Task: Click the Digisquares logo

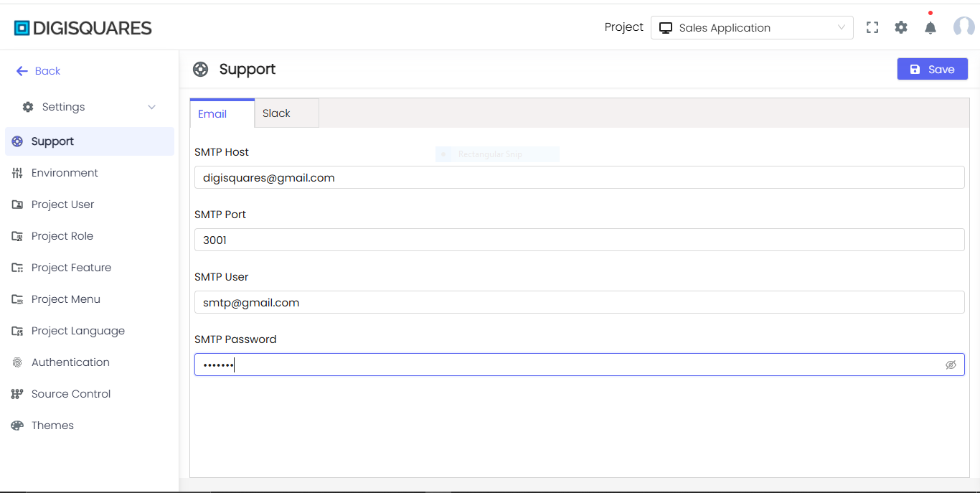Action: point(83,28)
